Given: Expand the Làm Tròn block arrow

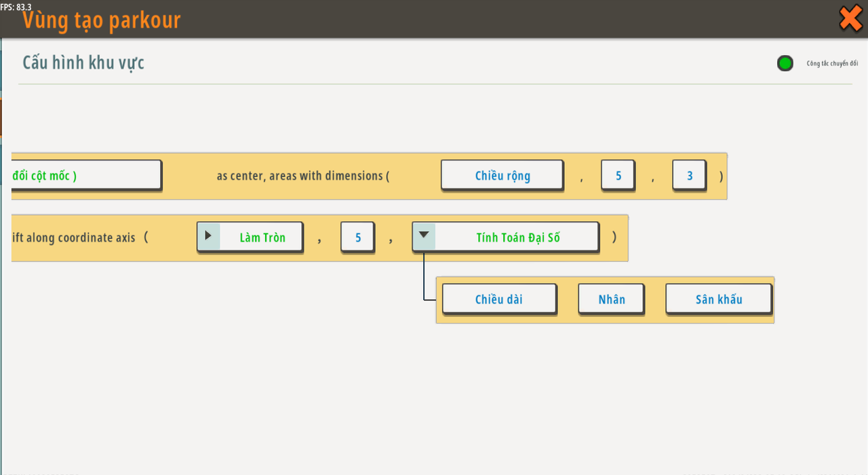Looking at the screenshot, I should point(208,236).
